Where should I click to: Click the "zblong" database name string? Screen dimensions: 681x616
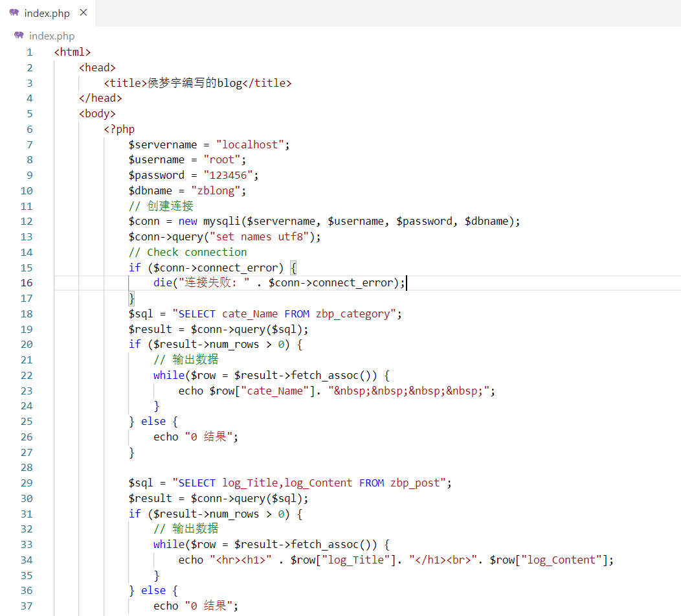(x=216, y=191)
